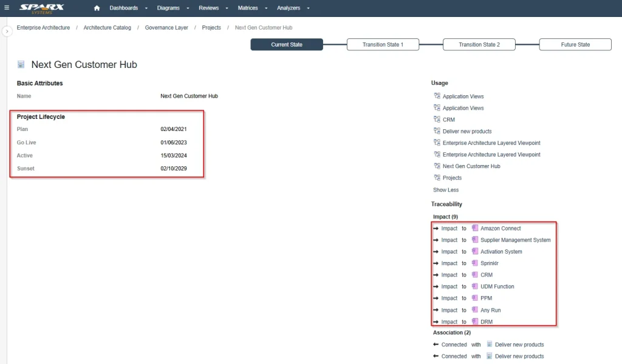Click the Sunset date 02/10/2029
This screenshot has height=364, width=622.
tap(173, 168)
